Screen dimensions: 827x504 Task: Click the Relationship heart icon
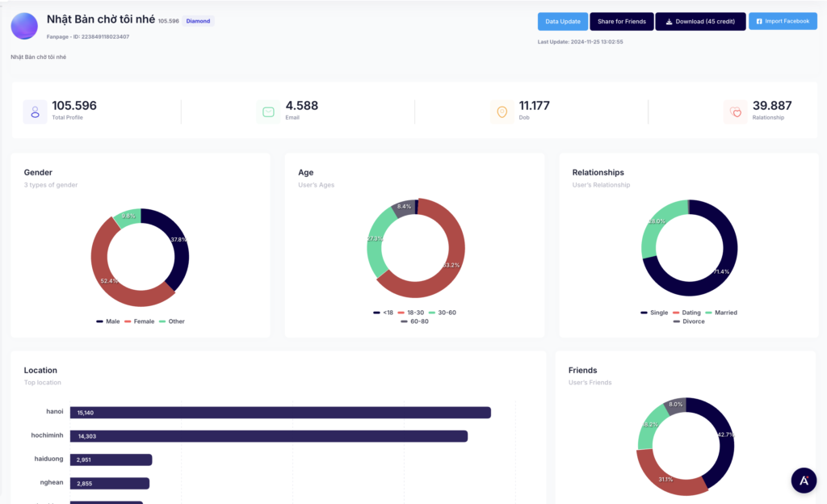(x=735, y=112)
